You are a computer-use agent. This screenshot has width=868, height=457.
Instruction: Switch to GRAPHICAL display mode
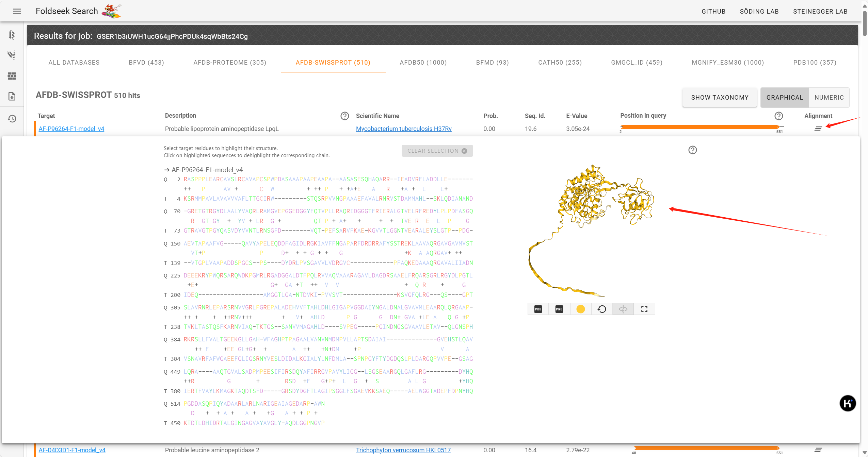(784, 98)
